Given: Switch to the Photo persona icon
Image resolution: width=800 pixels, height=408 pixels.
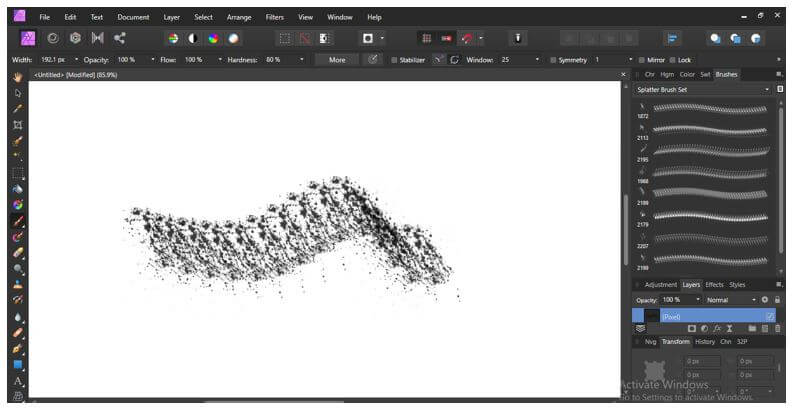Looking at the screenshot, I should click(28, 38).
